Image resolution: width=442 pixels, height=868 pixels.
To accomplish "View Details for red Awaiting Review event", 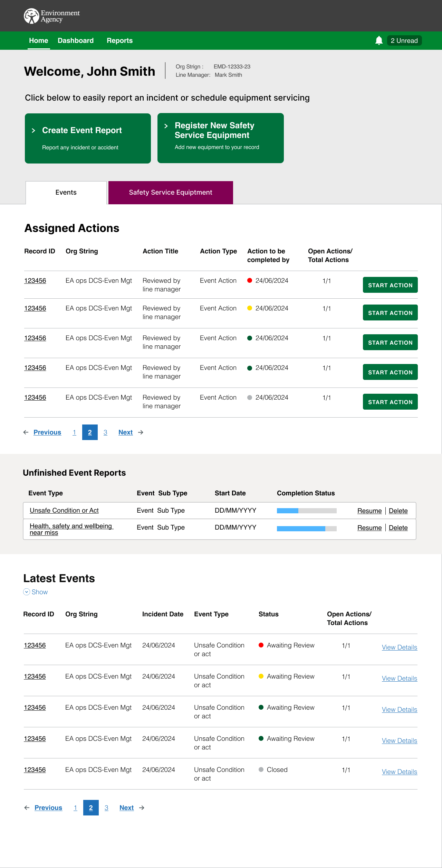I will [400, 647].
